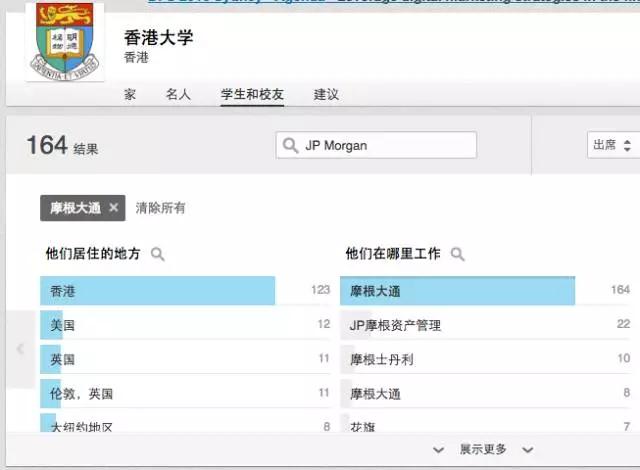Switch to the 家 tab
Viewport: 640px width, 470px height.
(130, 95)
